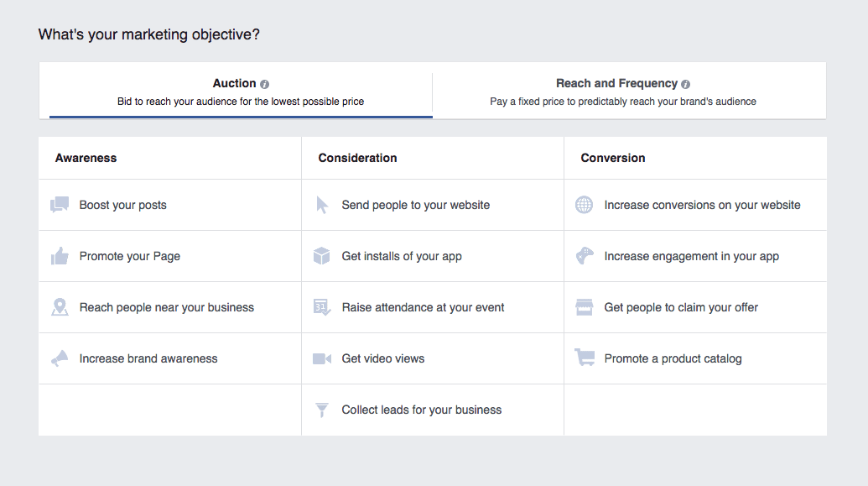Click the cursor arrow icon for website traffic

coord(322,205)
